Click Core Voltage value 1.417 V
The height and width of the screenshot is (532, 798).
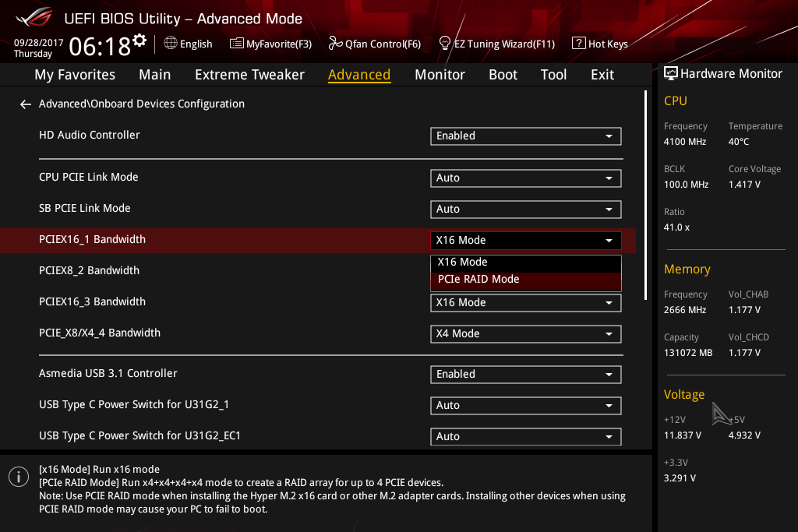click(744, 185)
